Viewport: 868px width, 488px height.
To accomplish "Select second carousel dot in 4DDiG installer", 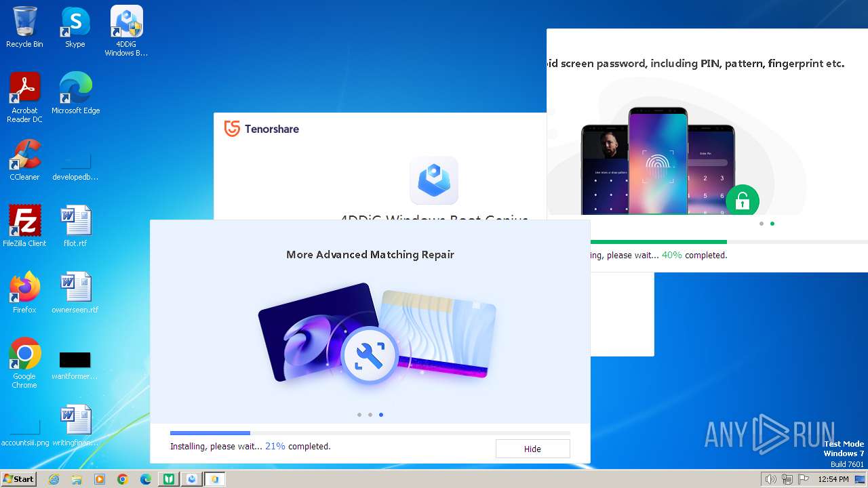I will point(370,415).
